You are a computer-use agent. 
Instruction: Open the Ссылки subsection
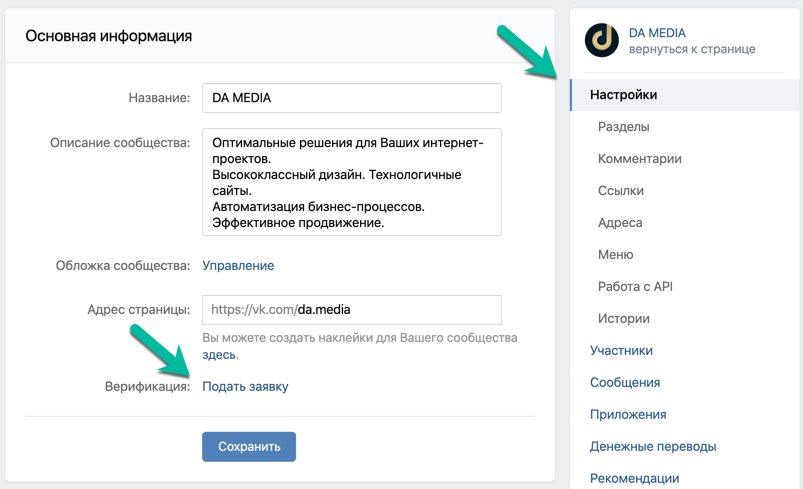(x=621, y=190)
